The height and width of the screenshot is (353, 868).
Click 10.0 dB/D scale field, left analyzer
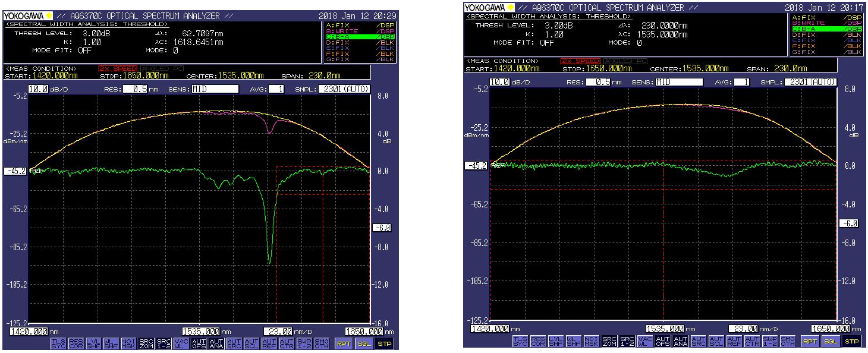(39, 89)
